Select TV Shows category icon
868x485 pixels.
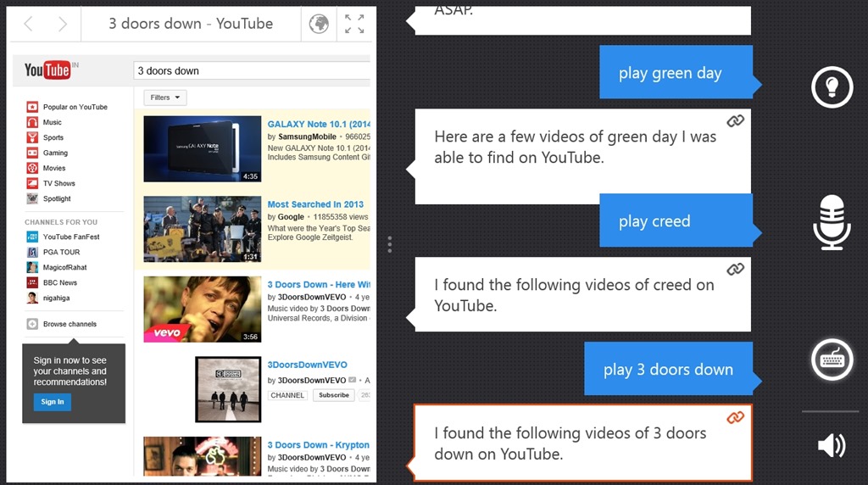[33, 183]
